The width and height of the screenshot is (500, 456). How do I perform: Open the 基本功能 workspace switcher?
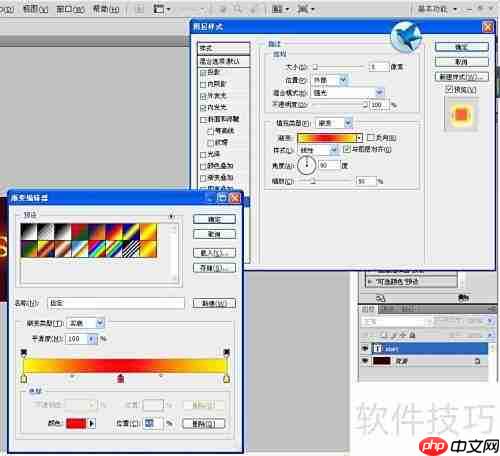[437, 9]
